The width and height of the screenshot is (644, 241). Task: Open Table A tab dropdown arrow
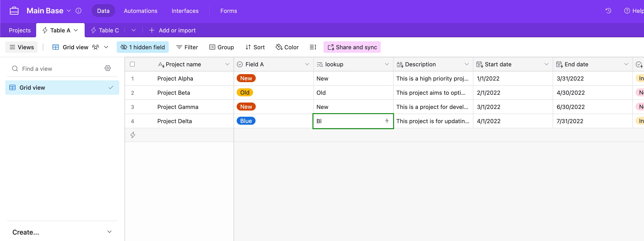(x=76, y=30)
